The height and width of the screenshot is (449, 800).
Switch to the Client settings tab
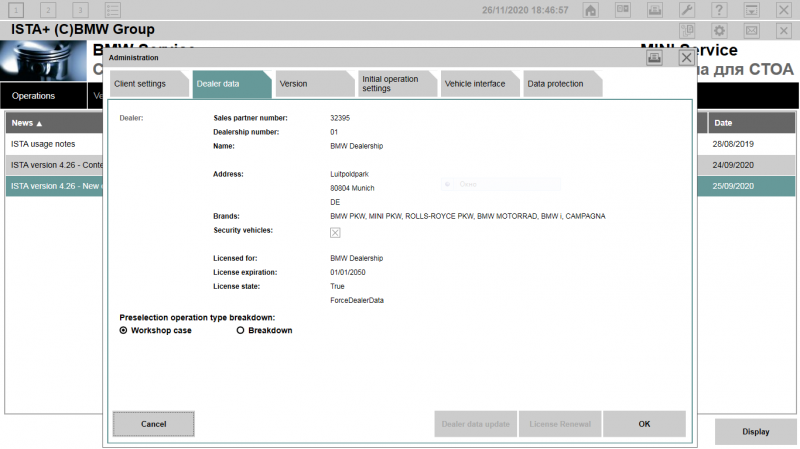(148, 84)
